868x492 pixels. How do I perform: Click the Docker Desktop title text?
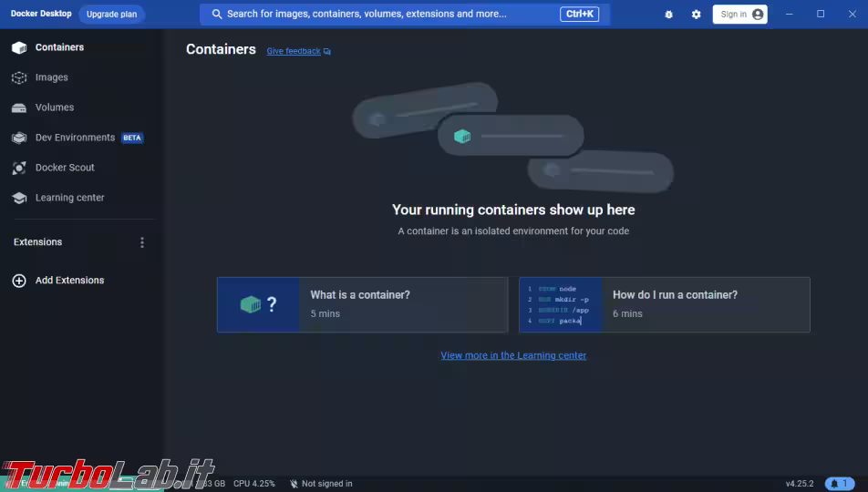41,14
